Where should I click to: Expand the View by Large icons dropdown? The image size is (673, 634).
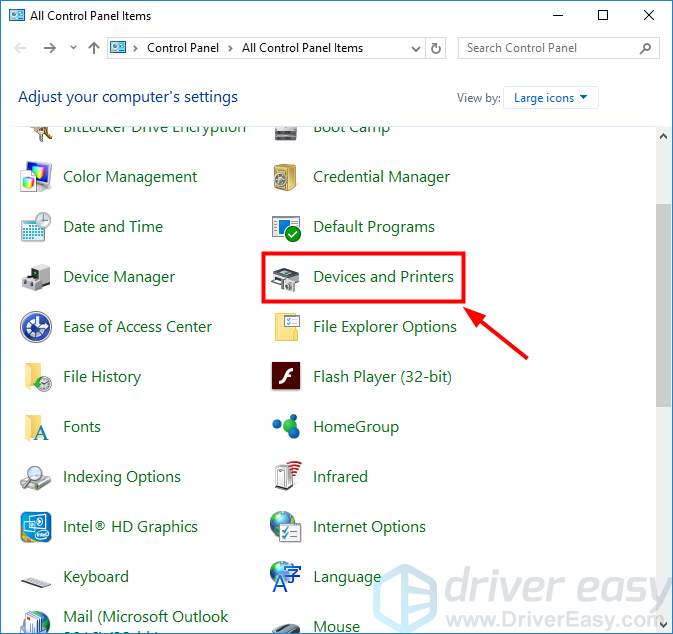(x=551, y=98)
